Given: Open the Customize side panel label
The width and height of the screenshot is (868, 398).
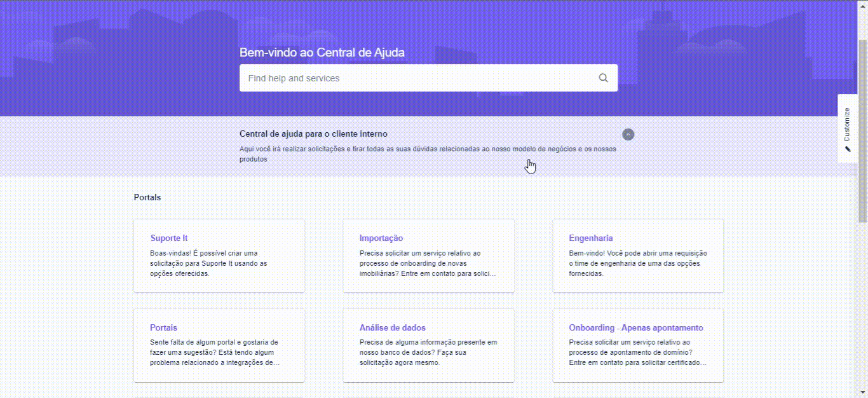Looking at the screenshot, I should [847, 125].
